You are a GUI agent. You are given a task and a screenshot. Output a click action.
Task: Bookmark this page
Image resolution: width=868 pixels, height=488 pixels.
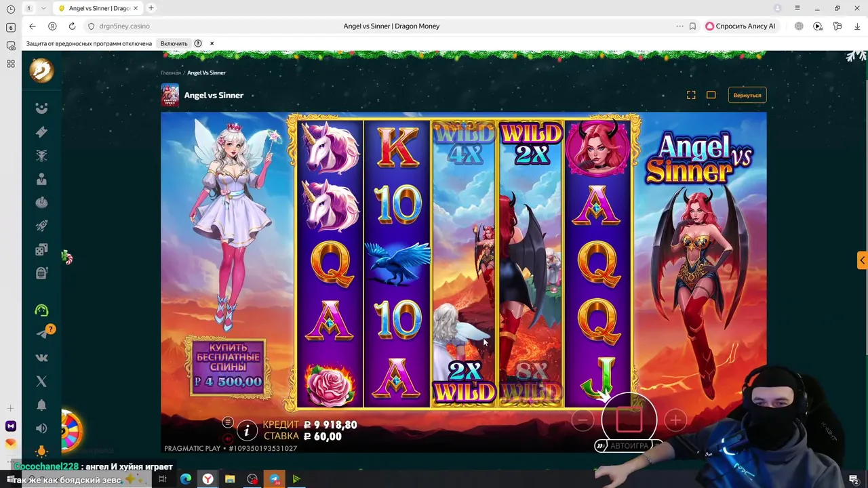click(692, 26)
